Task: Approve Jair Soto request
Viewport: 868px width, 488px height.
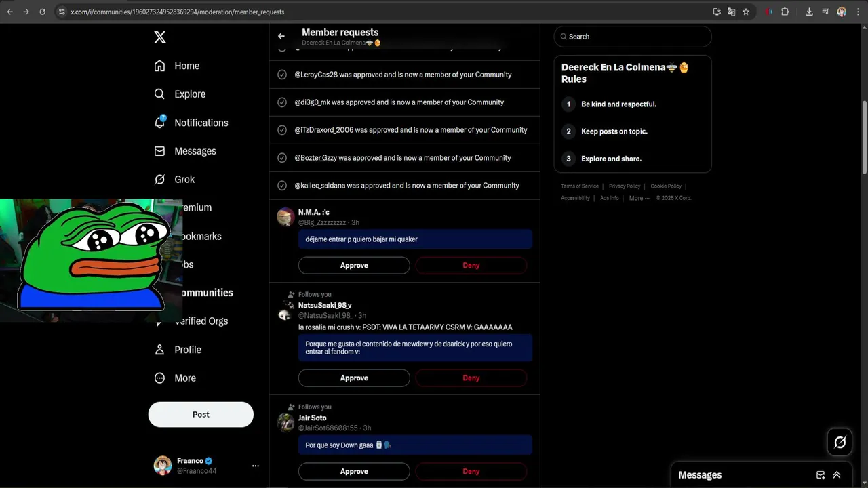Action: [354, 472]
